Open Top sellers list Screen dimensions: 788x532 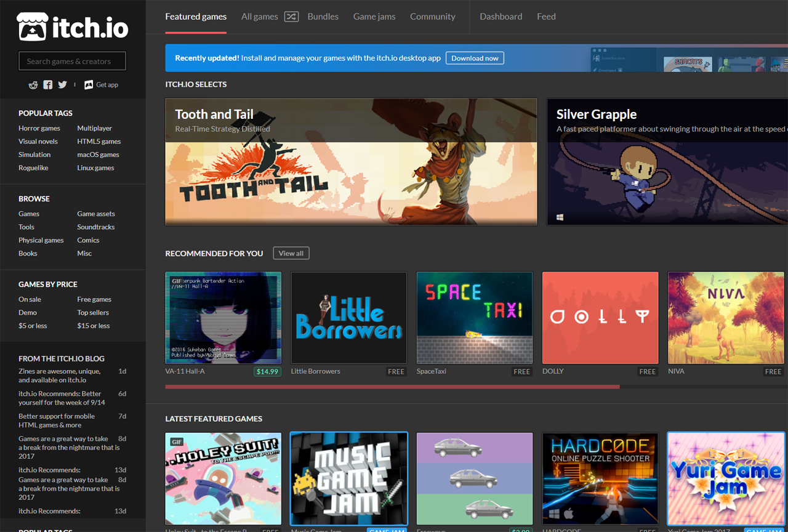pyautogui.click(x=93, y=313)
